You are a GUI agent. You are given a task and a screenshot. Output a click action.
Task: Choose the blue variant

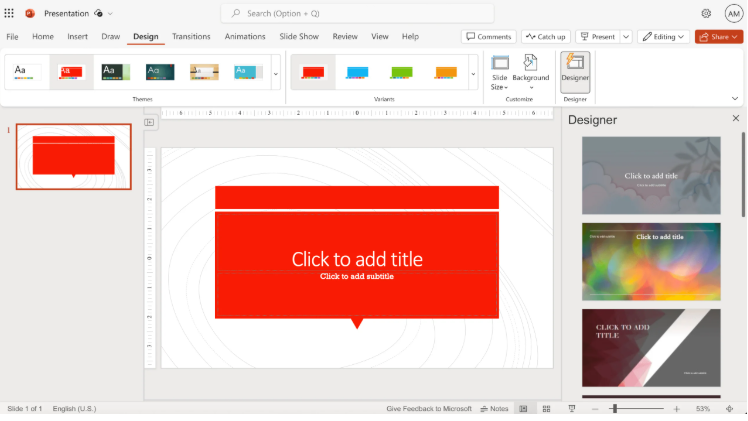pos(357,72)
